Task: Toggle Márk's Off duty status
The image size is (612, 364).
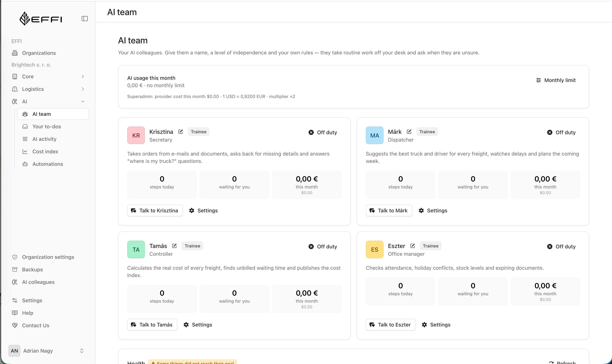Action: tap(561, 132)
